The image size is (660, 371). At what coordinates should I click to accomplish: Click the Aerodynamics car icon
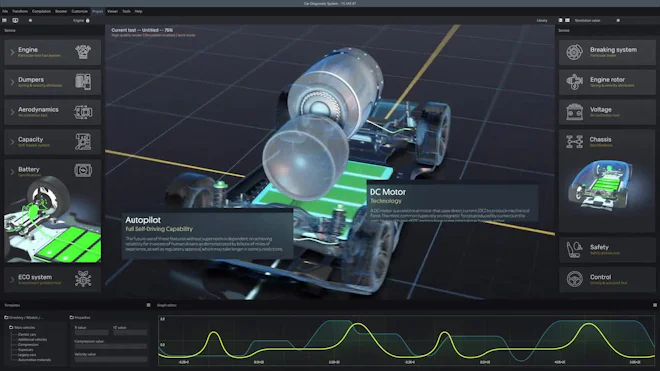pyautogui.click(x=83, y=112)
